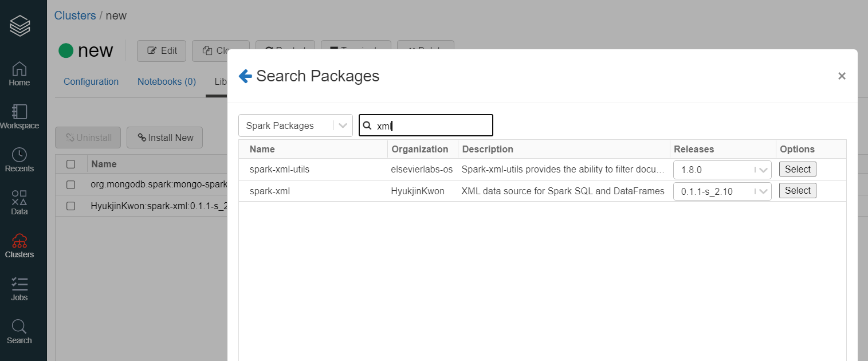Switch to the Configuration tab
Screen dimensions: 868x361
[91, 81]
